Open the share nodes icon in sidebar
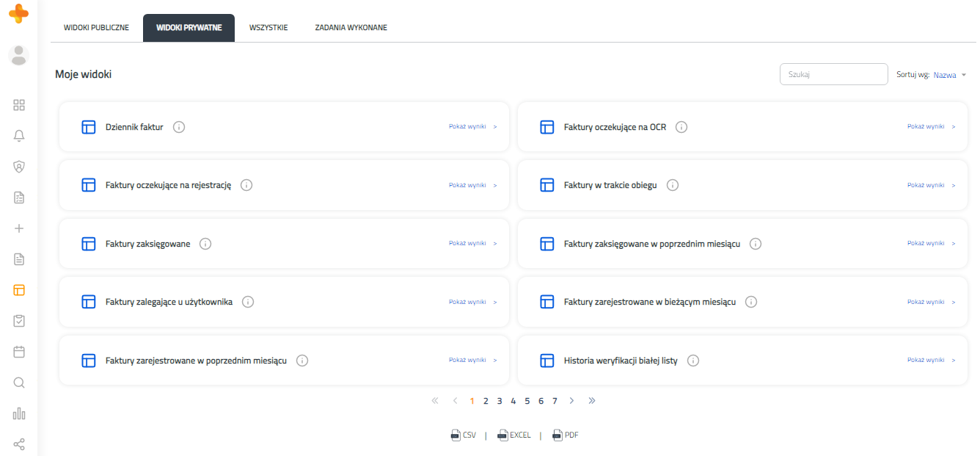 (19, 444)
